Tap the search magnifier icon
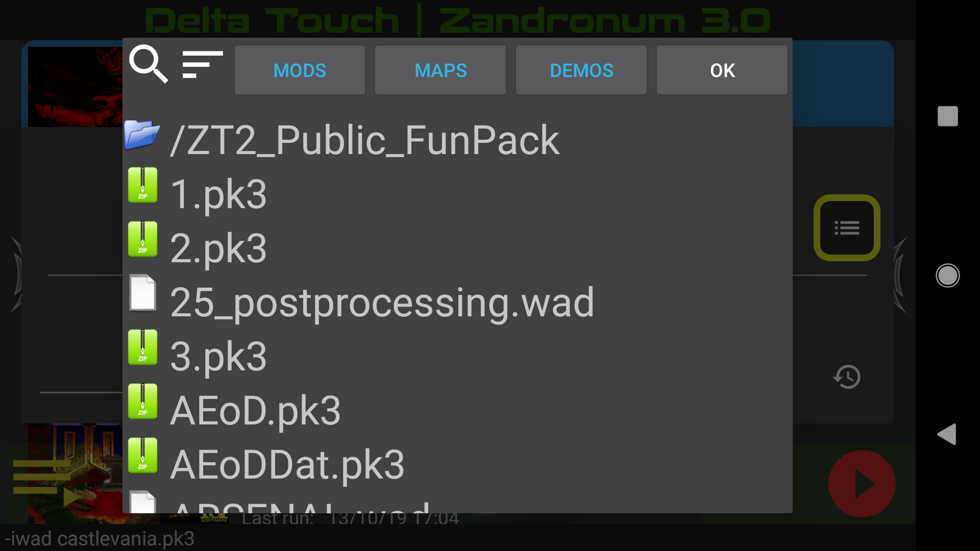980x551 pixels. [x=149, y=64]
